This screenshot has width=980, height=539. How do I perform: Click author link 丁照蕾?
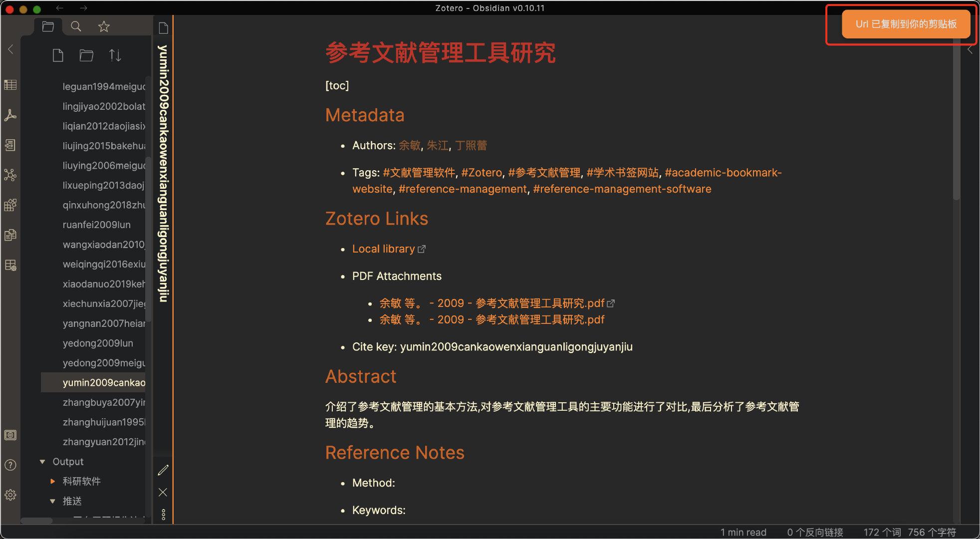[x=471, y=145]
